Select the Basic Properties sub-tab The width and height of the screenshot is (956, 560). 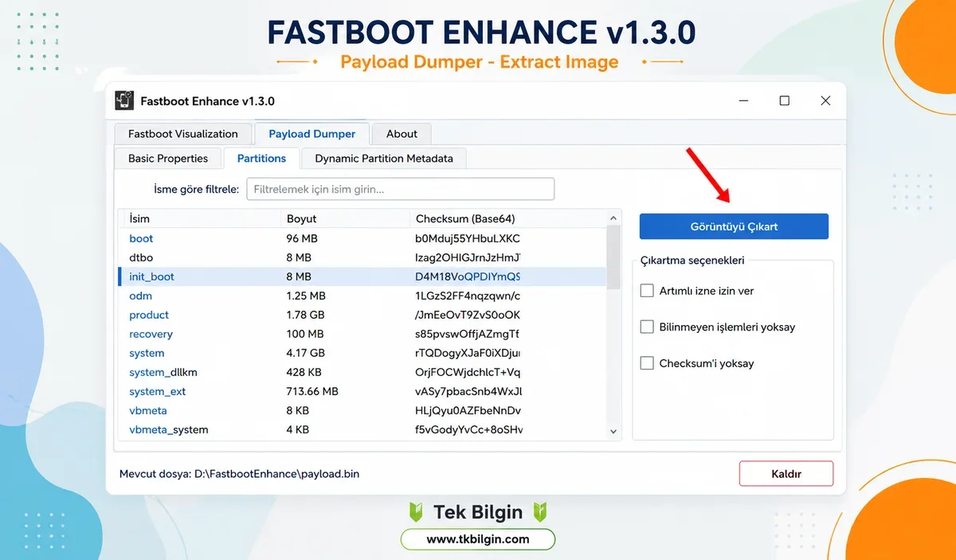[x=168, y=159]
